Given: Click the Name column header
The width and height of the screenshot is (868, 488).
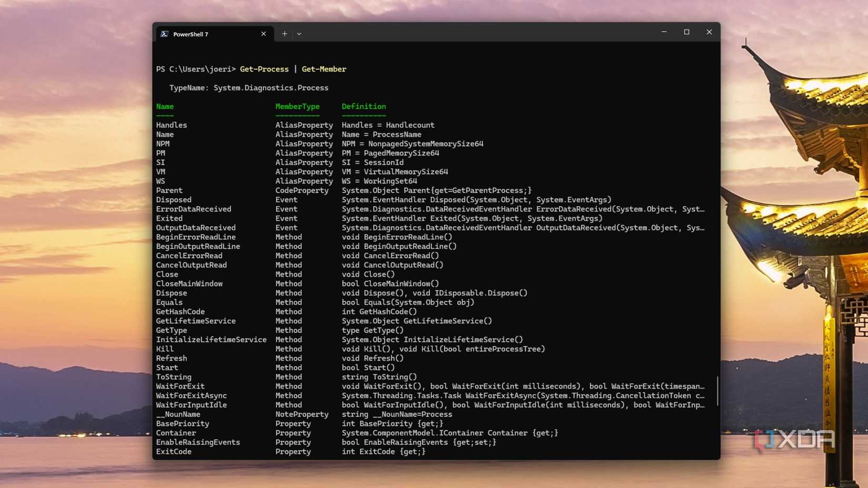Looking at the screenshot, I should (x=165, y=106).
